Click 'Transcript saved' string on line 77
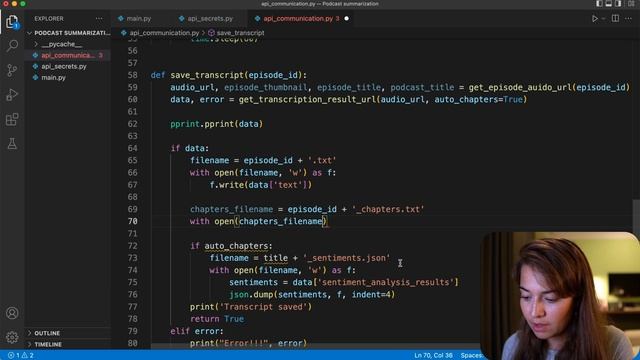This screenshot has height=360, width=640. [x=263, y=307]
